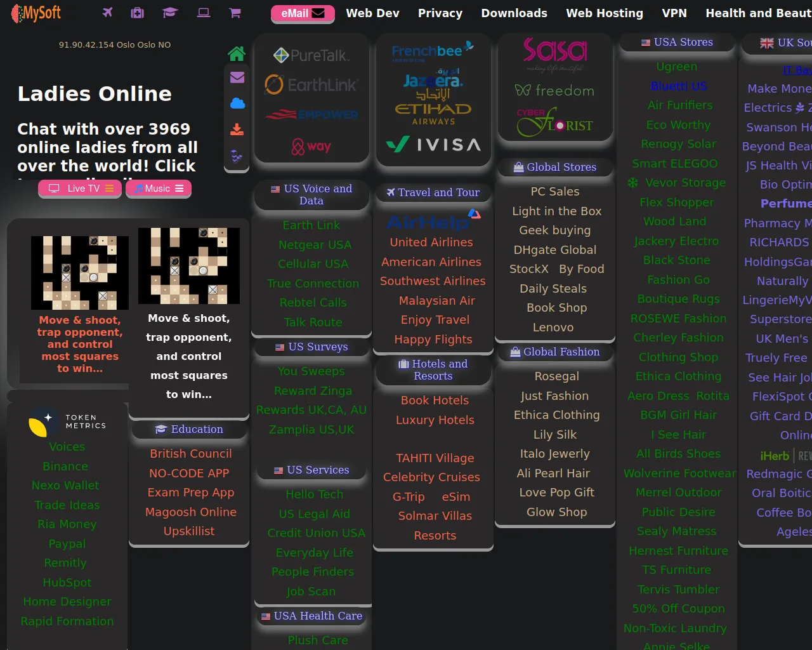Click the Geek buying link
Image resolution: width=812 pixels, height=650 pixels.
(555, 230)
